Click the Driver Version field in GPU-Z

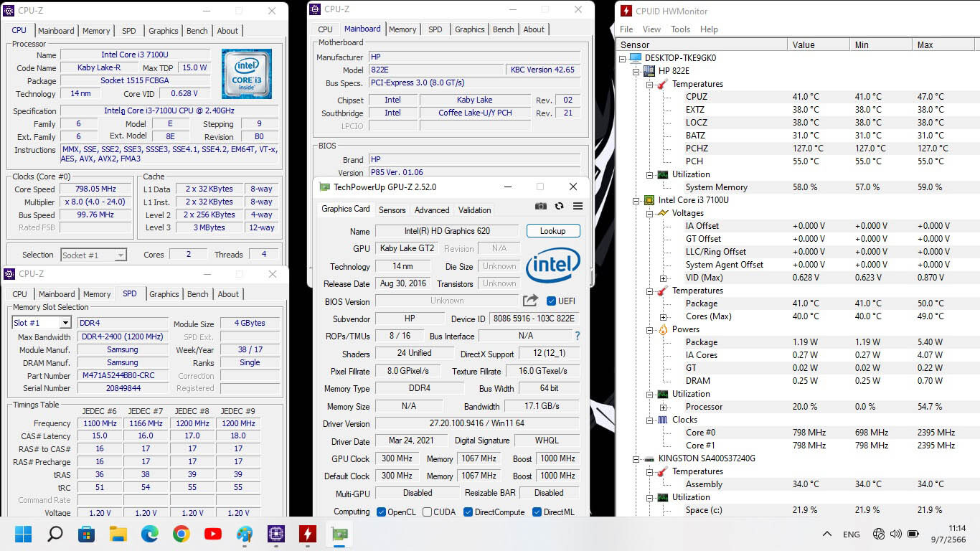click(477, 423)
